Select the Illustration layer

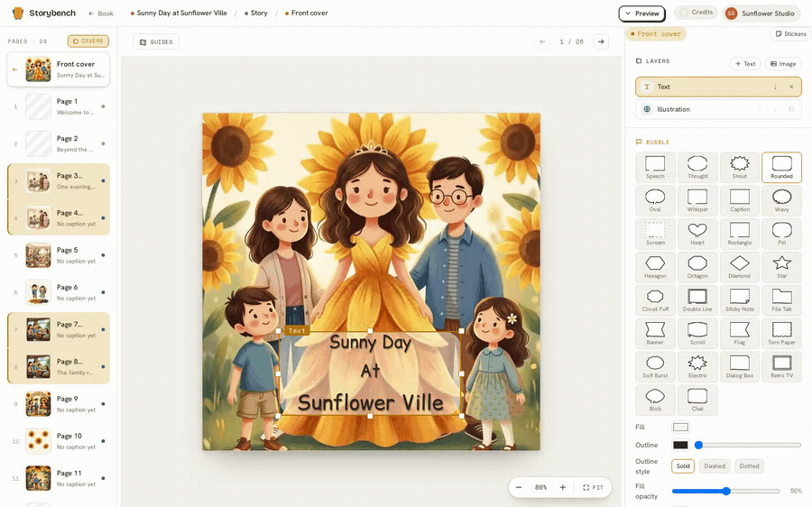tap(718, 109)
